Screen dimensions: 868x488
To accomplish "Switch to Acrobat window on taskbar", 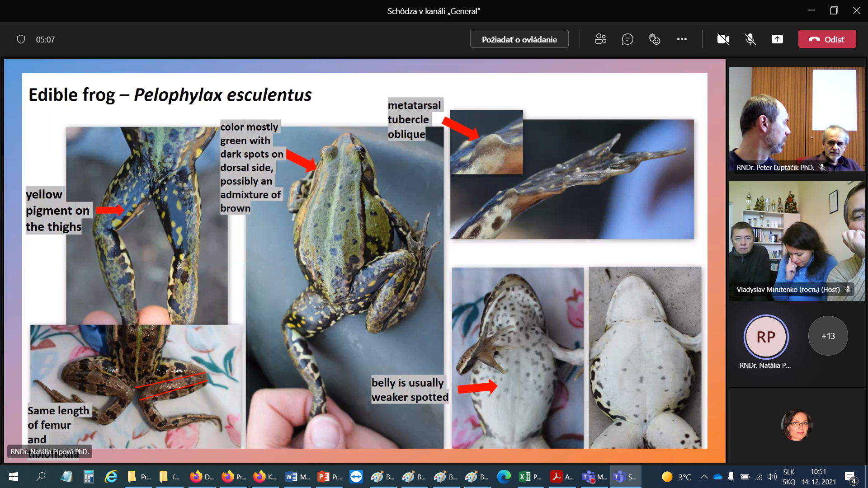I will 562,477.
